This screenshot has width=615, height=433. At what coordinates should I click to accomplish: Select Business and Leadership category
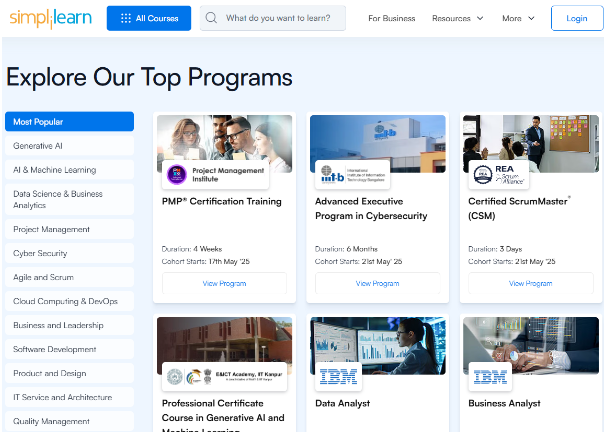tap(69, 325)
